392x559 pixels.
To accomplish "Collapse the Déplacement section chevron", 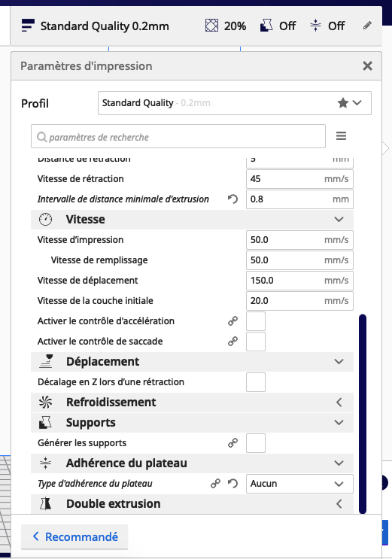I will pyautogui.click(x=339, y=361).
